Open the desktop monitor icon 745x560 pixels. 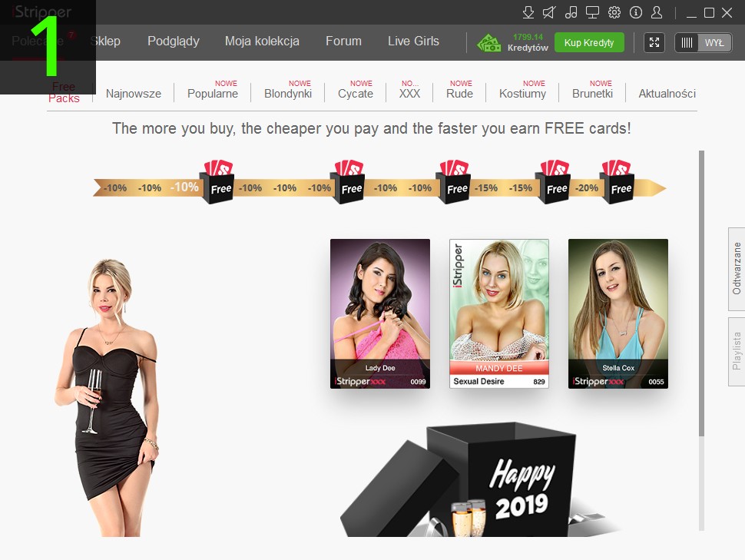pos(592,12)
